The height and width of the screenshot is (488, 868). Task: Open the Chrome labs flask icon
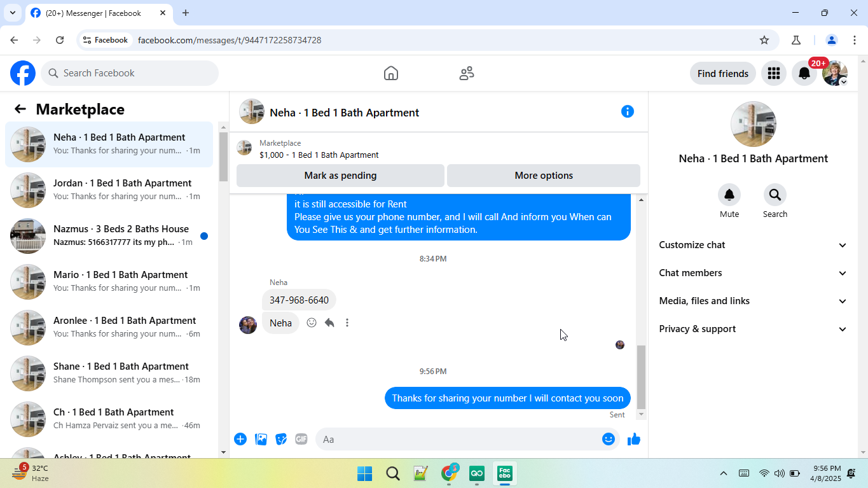(796, 40)
